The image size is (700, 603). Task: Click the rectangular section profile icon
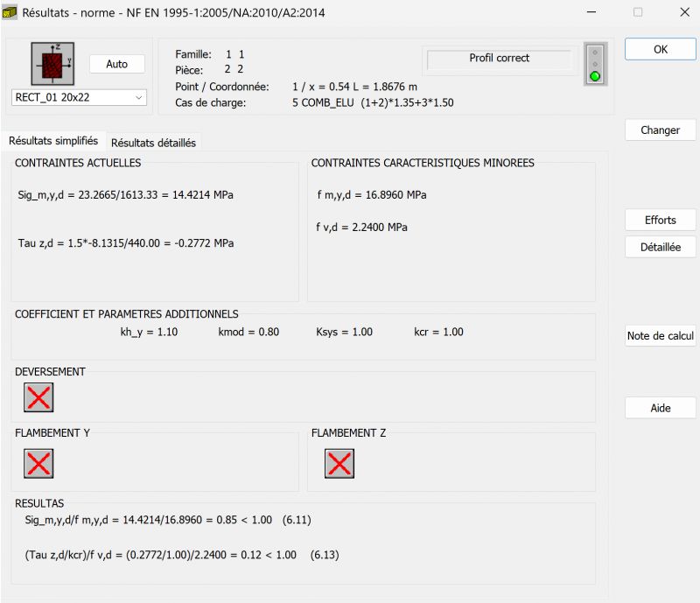click(x=52, y=64)
